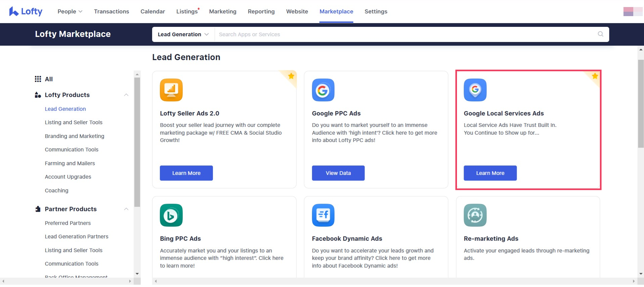Click the Bing PPC Ads icon
Screen dimensions: 644x287
pyautogui.click(x=171, y=215)
